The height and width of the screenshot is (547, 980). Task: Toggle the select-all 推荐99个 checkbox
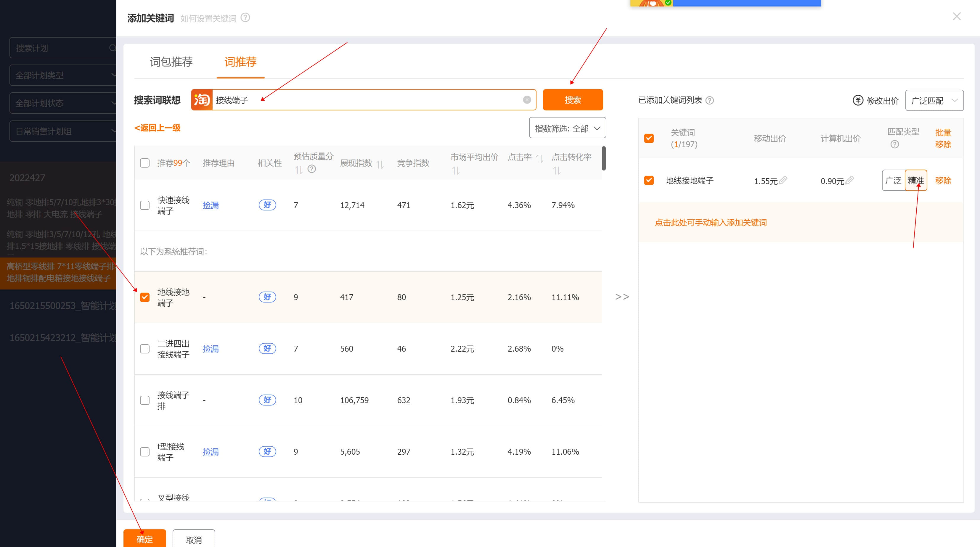point(145,163)
